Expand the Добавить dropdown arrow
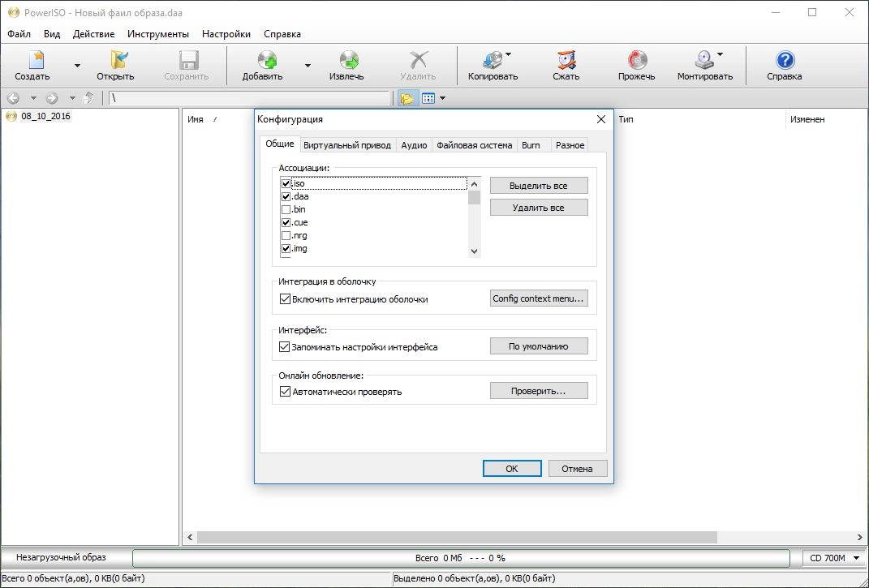 tap(308, 66)
